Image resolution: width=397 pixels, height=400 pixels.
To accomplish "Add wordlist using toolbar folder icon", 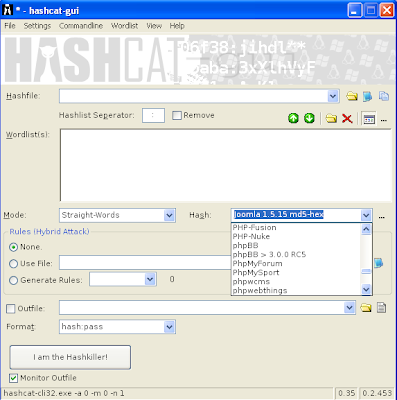I will [x=331, y=118].
